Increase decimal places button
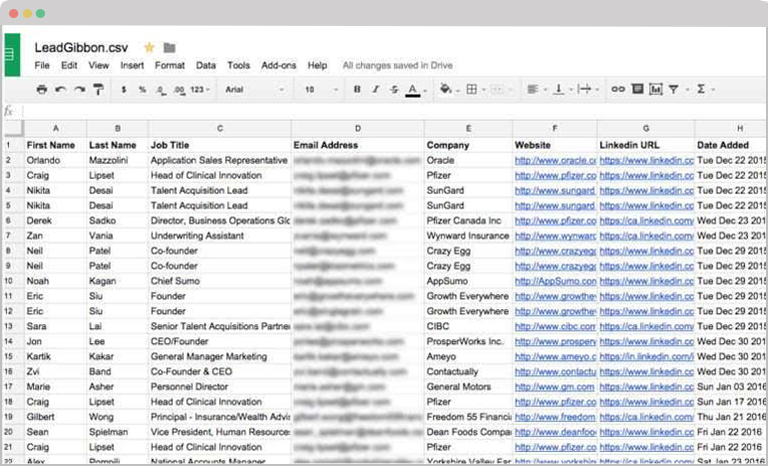This screenshot has height=466, width=768. pyautogui.click(x=179, y=90)
